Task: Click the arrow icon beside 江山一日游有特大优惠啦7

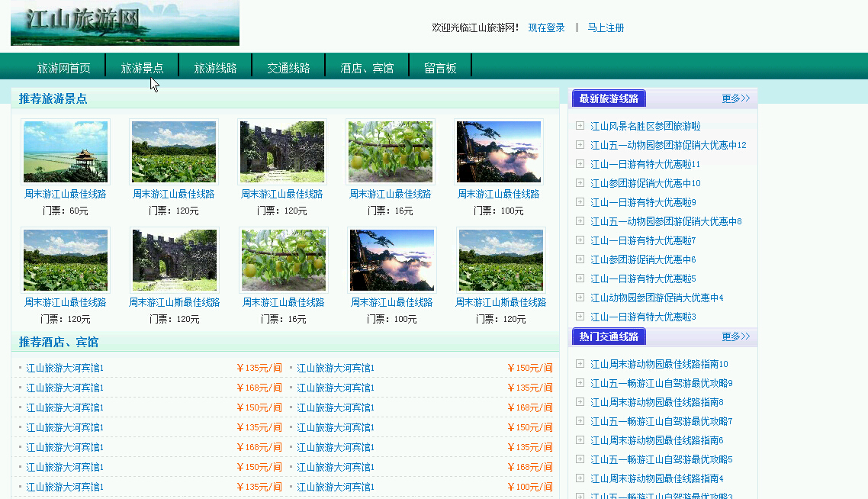Action: point(580,240)
